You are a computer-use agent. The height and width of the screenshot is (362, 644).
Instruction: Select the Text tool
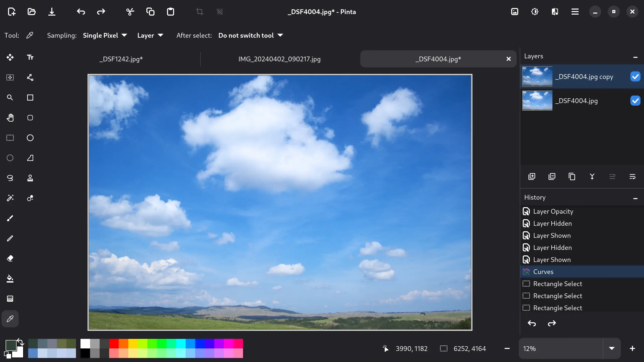click(x=30, y=57)
